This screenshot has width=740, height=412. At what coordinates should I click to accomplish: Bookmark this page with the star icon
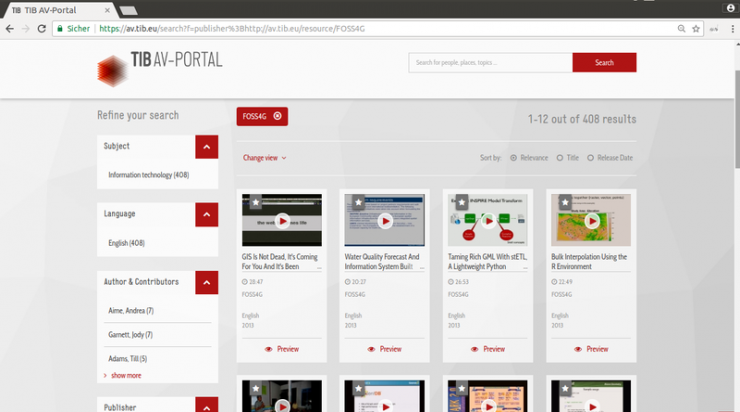click(696, 29)
